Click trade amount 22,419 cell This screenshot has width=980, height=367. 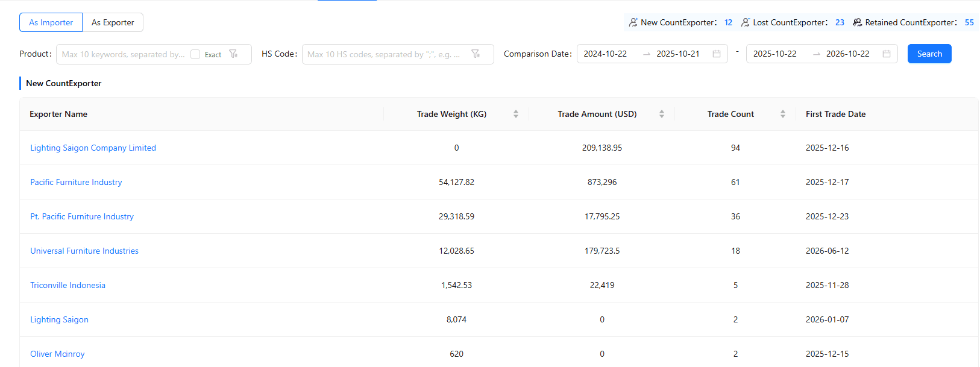602,285
